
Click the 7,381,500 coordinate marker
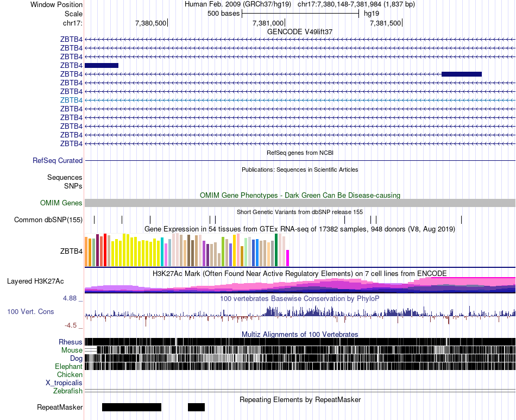[385, 23]
